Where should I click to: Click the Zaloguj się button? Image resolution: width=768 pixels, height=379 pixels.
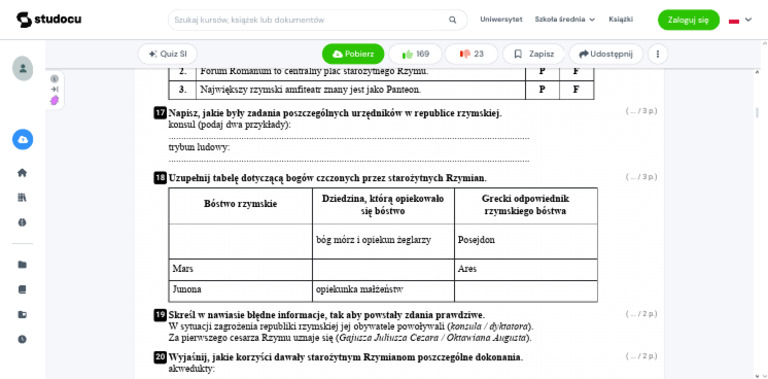point(688,20)
